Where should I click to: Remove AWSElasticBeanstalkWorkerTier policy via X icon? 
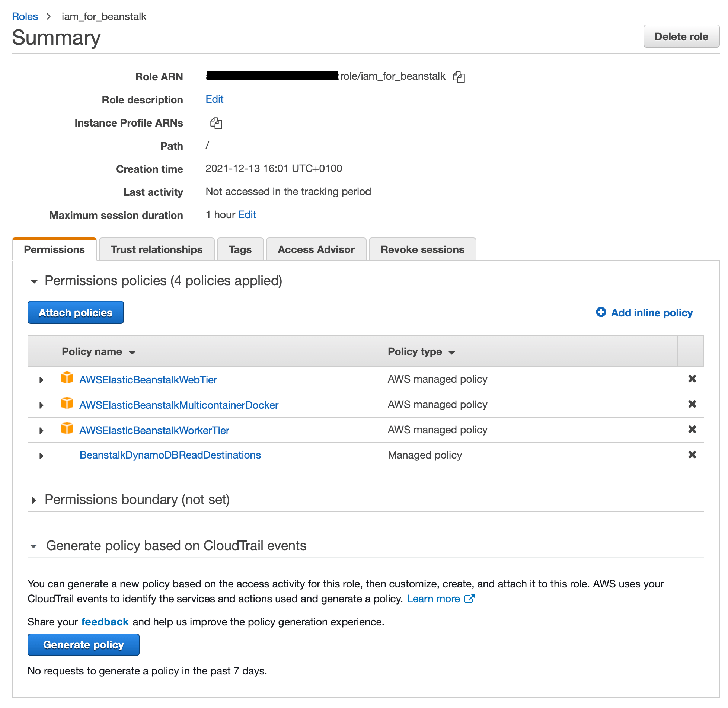point(692,429)
